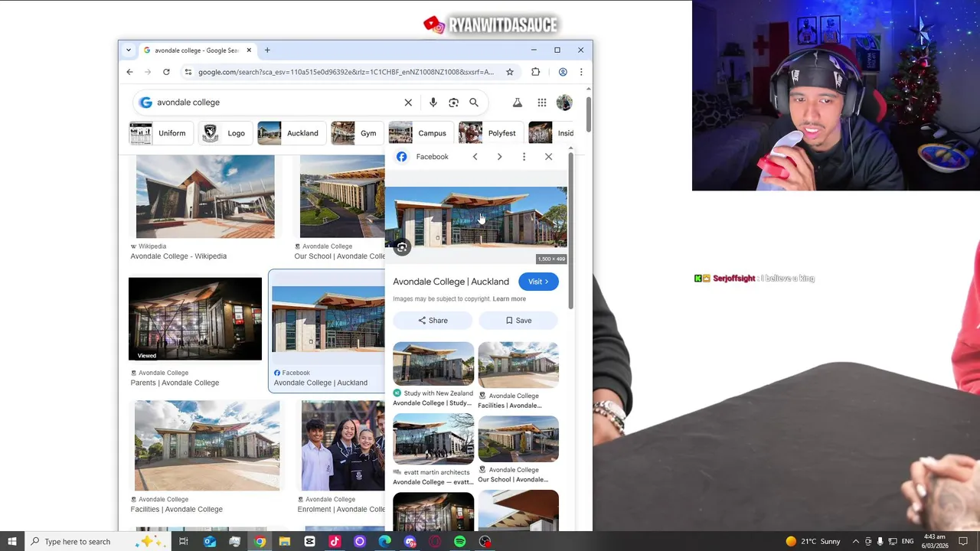Open Chrome extensions puzzle icon

tap(536, 72)
